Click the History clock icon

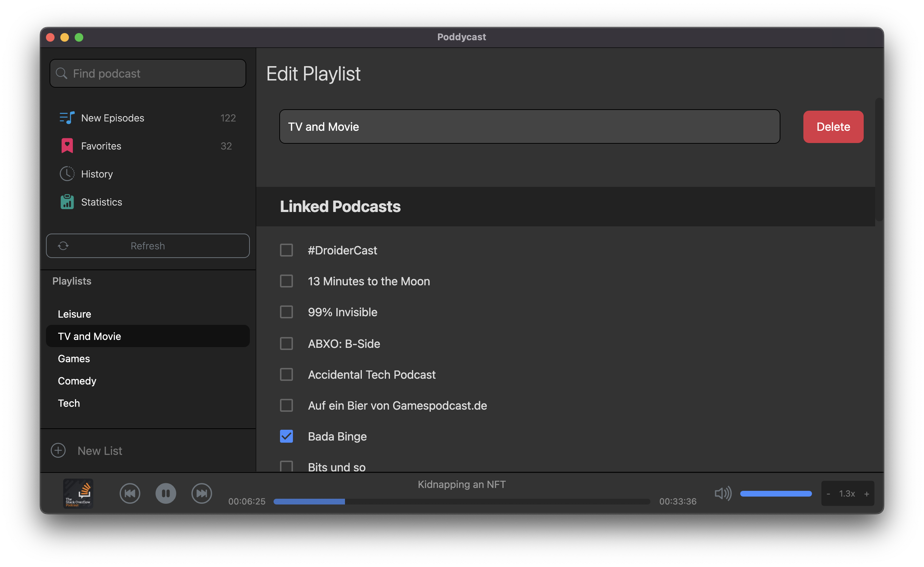[x=67, y=174]
